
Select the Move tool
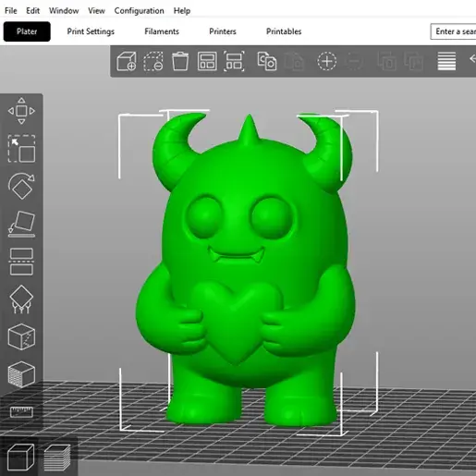(21, 111)
